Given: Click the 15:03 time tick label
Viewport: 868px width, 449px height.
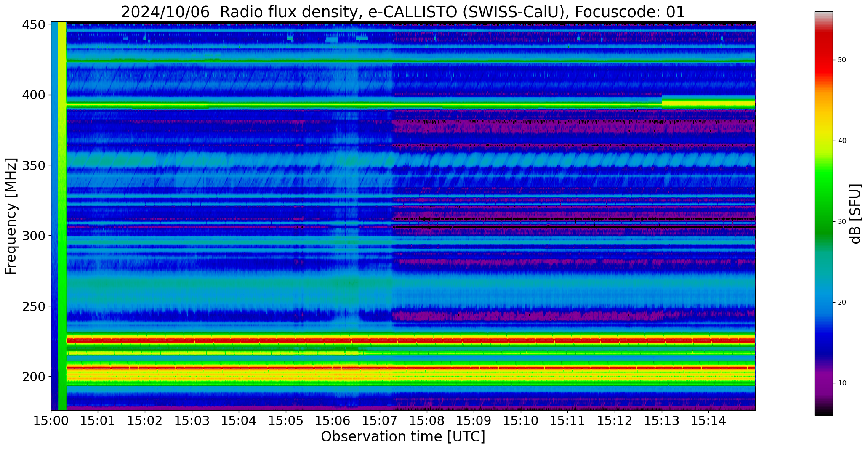Looking at the screenshot, I should click(192, 420).
